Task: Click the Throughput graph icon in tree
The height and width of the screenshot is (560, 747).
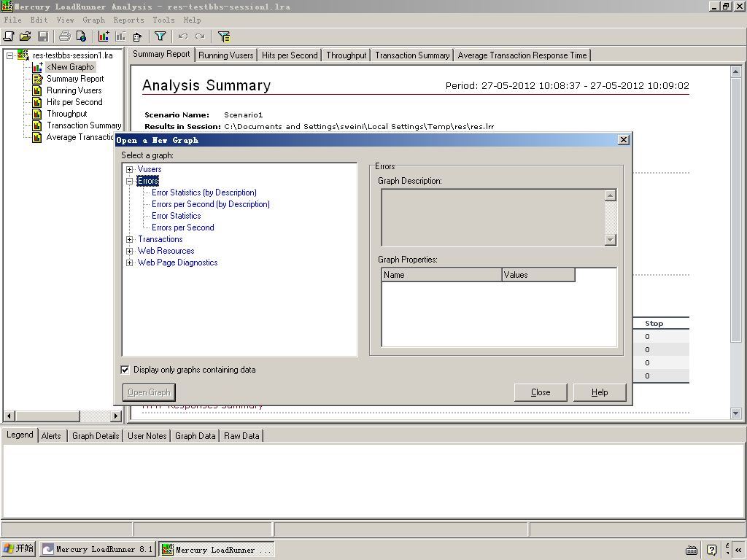Action: click(37, 114)
